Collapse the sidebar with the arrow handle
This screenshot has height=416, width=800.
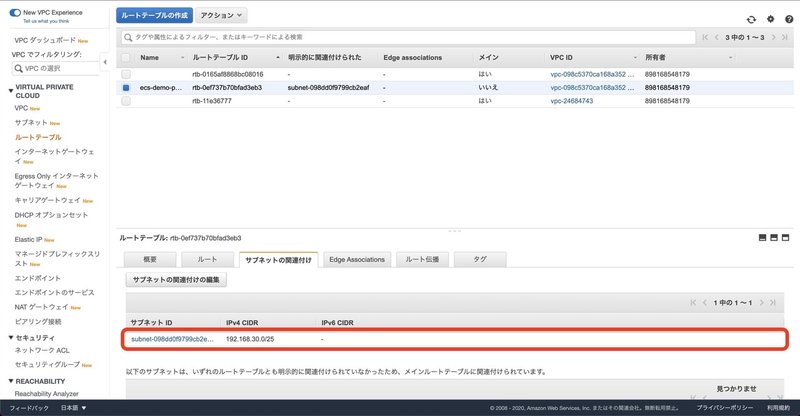pyautogui.click(x=105, y=62)
